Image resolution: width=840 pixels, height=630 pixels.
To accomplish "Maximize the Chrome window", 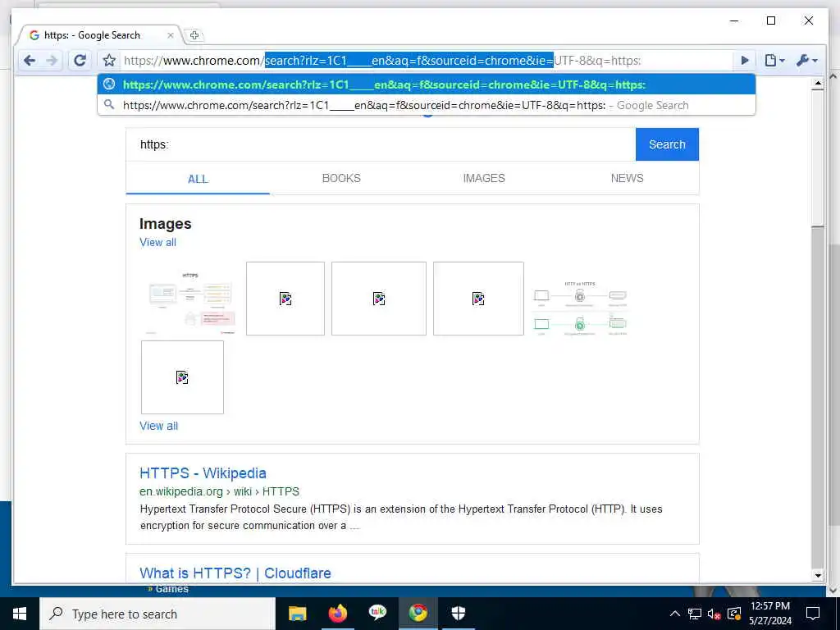I will pyautogui.click(x=771, y=21).
